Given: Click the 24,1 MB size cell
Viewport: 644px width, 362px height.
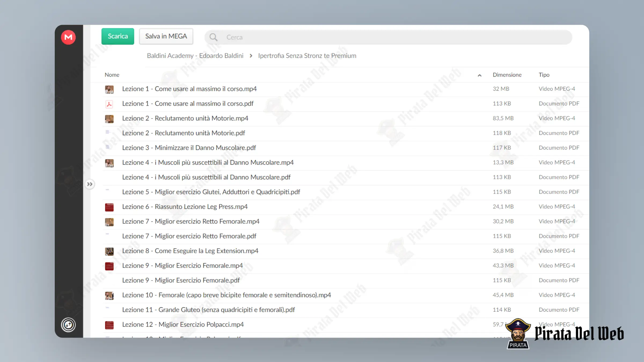Looking at the screenshot, I should point(503,207).
